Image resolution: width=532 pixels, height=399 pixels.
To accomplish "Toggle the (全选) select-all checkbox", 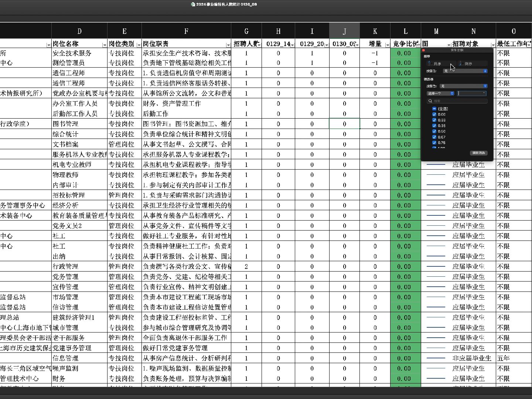I will [434, 109].
